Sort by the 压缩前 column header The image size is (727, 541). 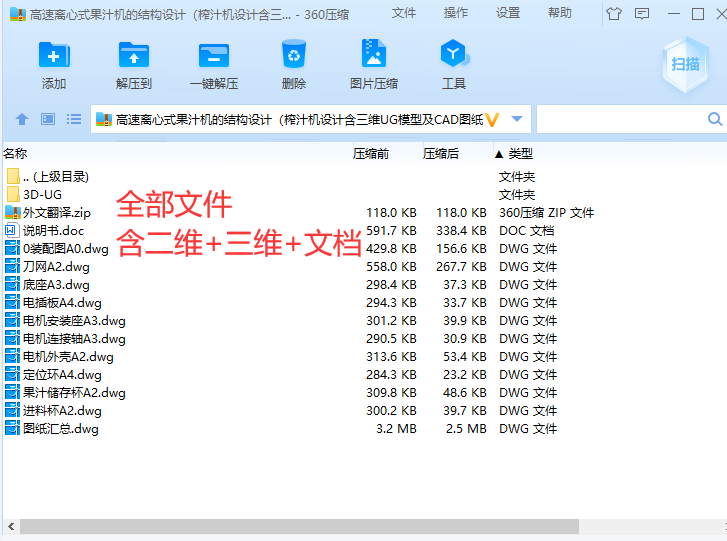(370, 153)
